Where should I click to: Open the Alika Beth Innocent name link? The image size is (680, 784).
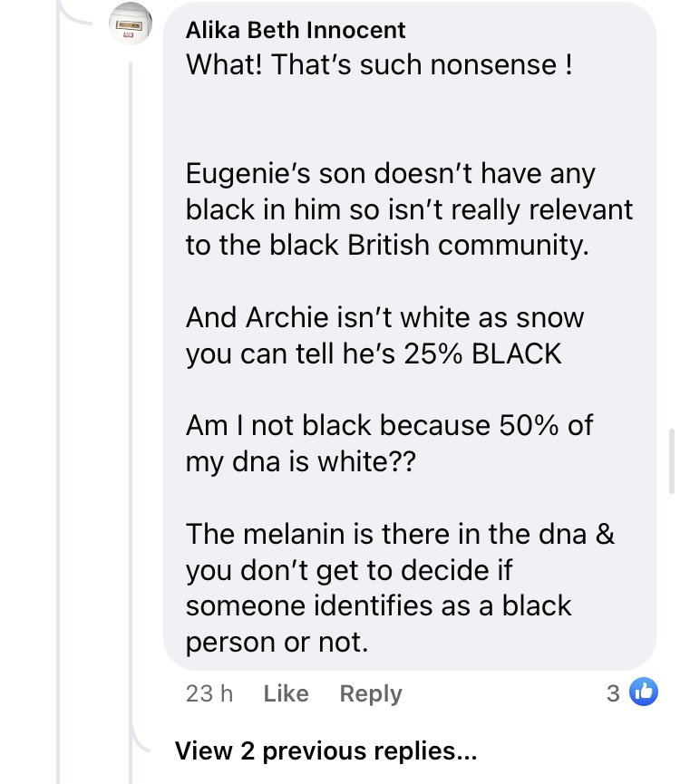pyautogui.click(x=296, y=30)
